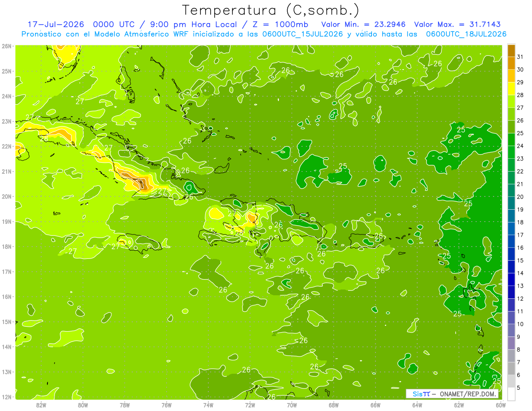This screenshot has width=532, height=411.
Task: Click the "60W" longitude label
Action: 501,404
